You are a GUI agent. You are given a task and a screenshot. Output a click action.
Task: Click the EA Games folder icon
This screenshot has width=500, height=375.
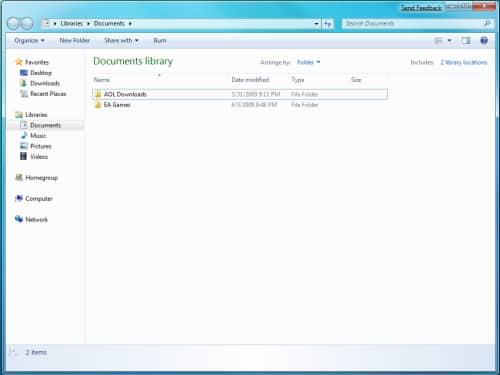point(98,105)
